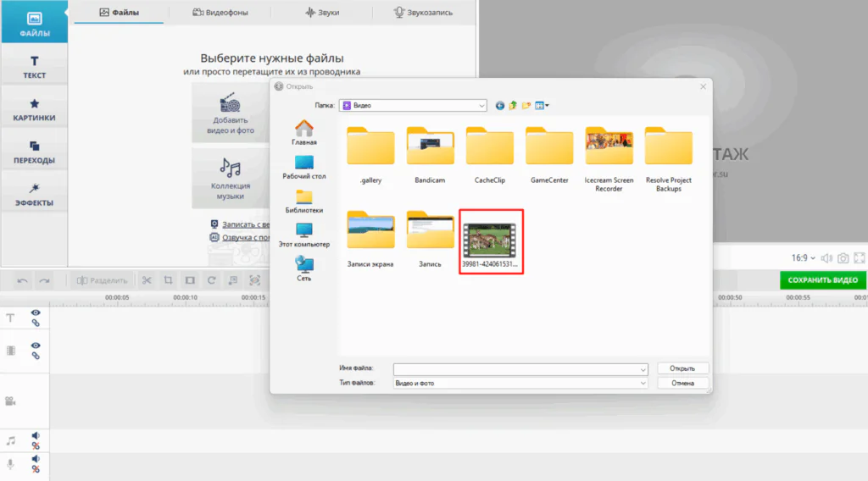The width and height of the screenshot is (868, 481).
Task: Open Этот компьютер in the dialog sidebar
Action: click(304, 235)
